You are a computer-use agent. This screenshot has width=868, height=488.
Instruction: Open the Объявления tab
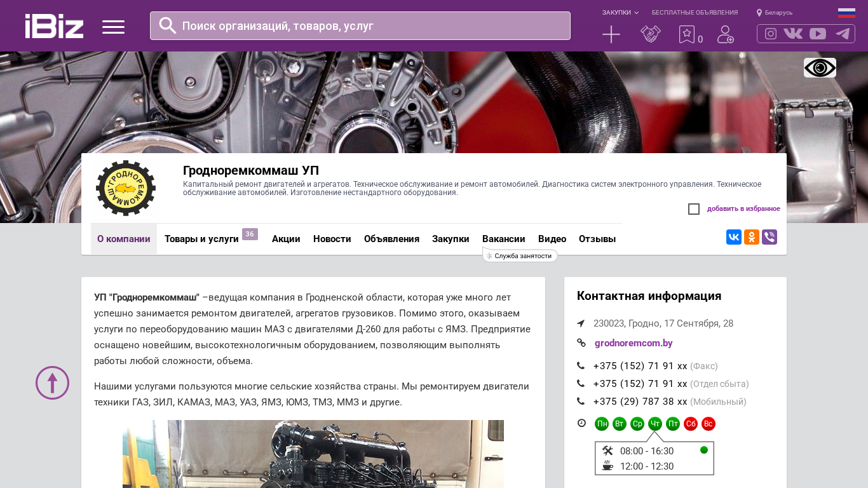click(x=391, y=239)
